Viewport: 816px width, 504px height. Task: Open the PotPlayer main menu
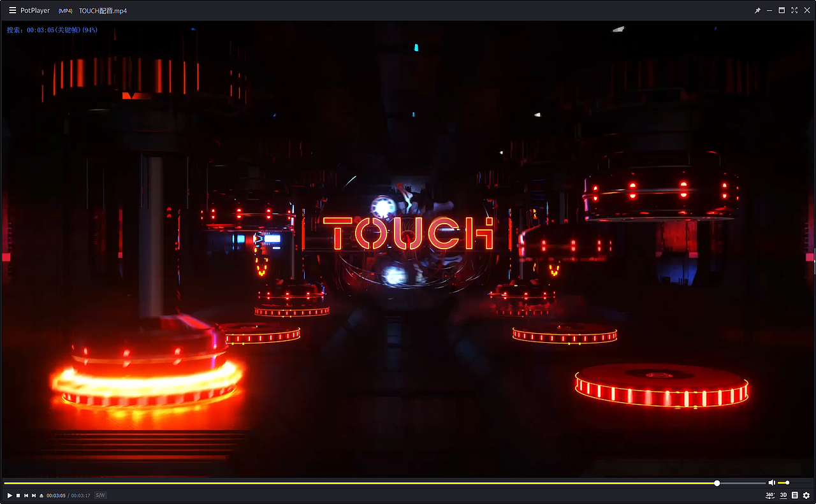[11, 10]
